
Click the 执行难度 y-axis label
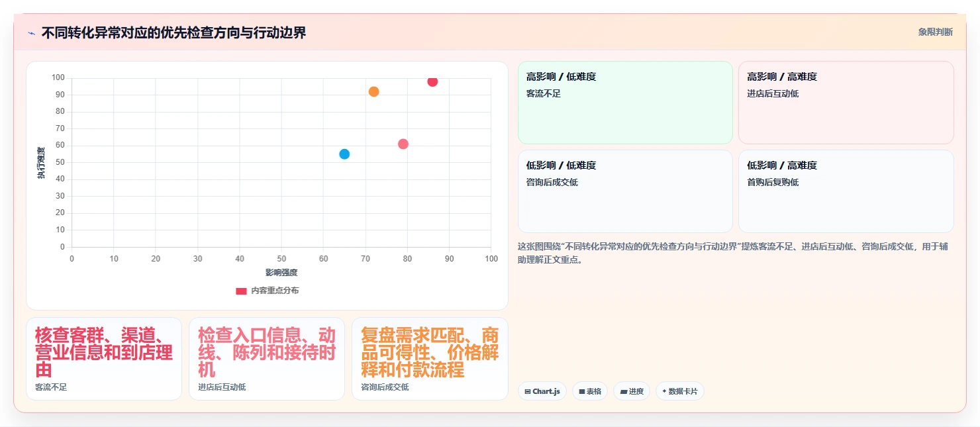coord(41,163)
